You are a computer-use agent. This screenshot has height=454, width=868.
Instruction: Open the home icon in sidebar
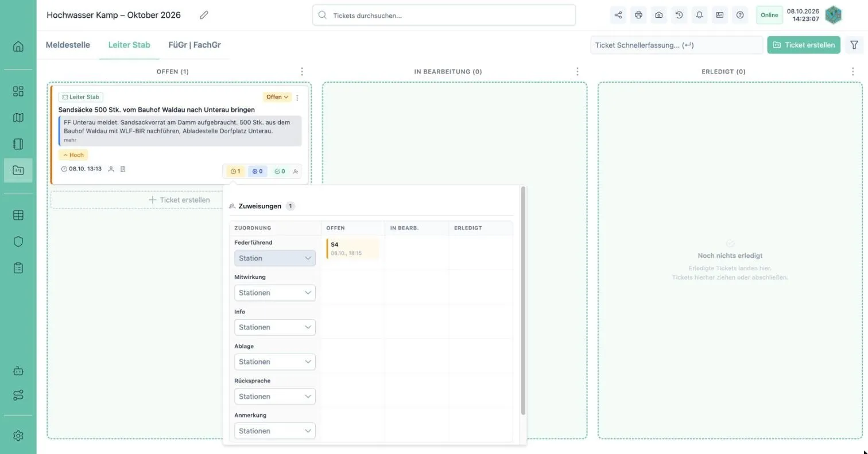18,46
